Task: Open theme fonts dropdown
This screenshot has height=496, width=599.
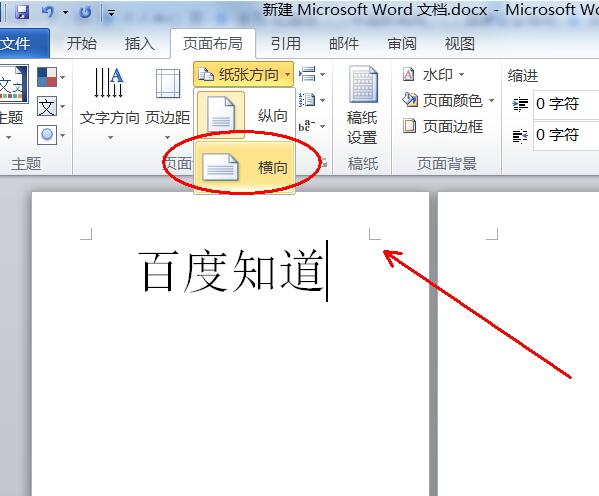Action: pyautogui.click(x=51, y=106)
